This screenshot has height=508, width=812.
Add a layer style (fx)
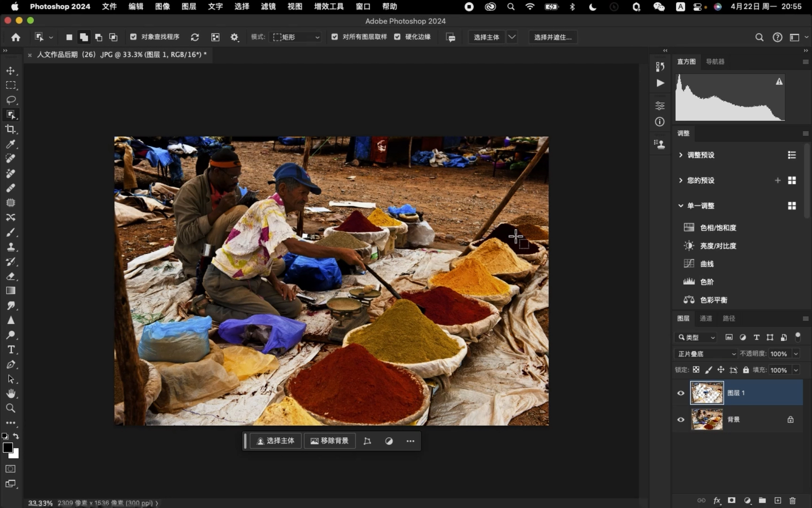(x=717, y=500)
